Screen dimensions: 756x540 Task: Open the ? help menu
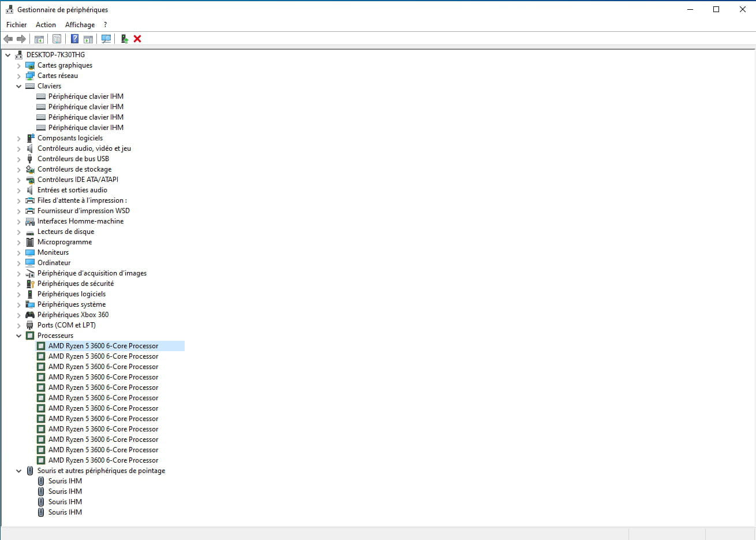tap(105, 25)
